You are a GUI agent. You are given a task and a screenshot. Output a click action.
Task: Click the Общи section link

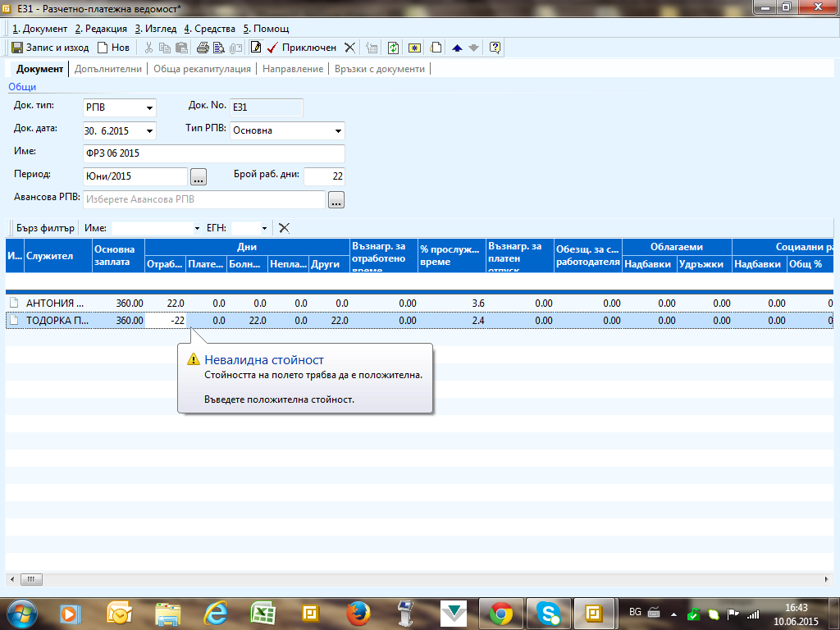[x=22, y=87]
